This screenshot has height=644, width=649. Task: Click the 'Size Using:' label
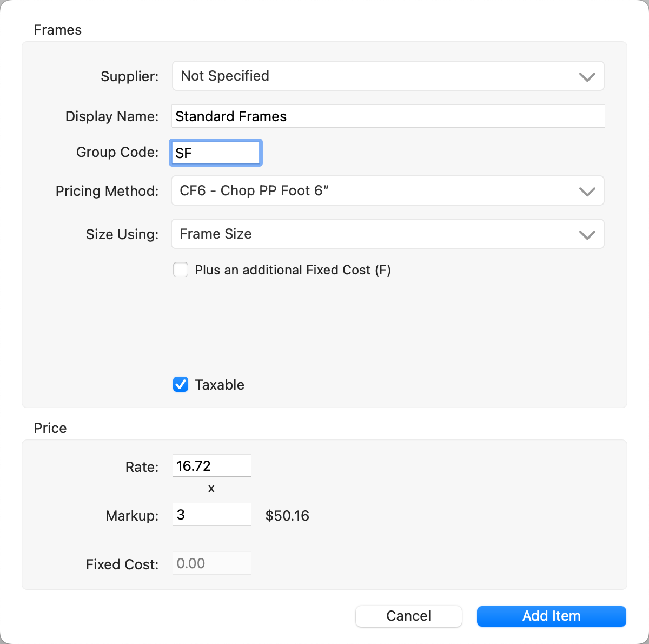tap(122, 234)
